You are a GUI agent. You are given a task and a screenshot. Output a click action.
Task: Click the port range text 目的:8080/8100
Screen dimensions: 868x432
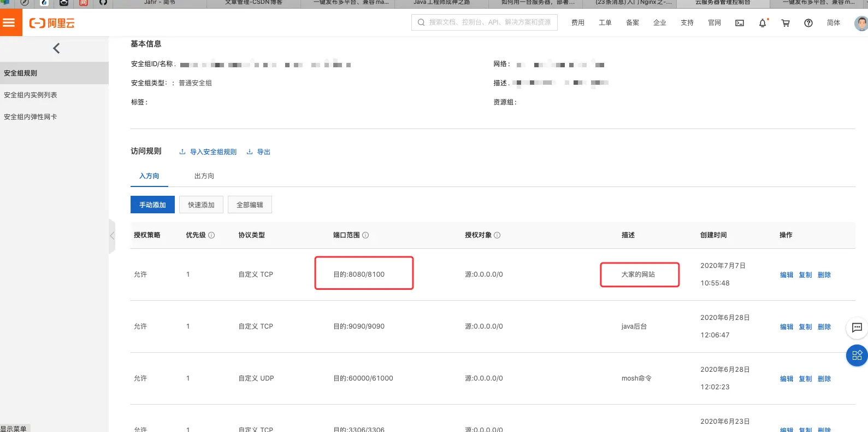[359, 275]
